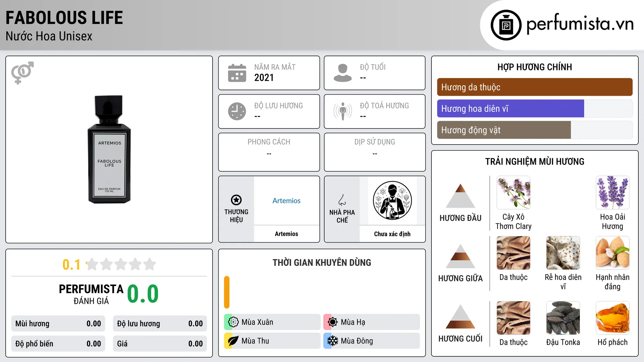Click the five-star rating icons
Image resolution: width=644 pixels, height=362 pixels.
point(121,264)
